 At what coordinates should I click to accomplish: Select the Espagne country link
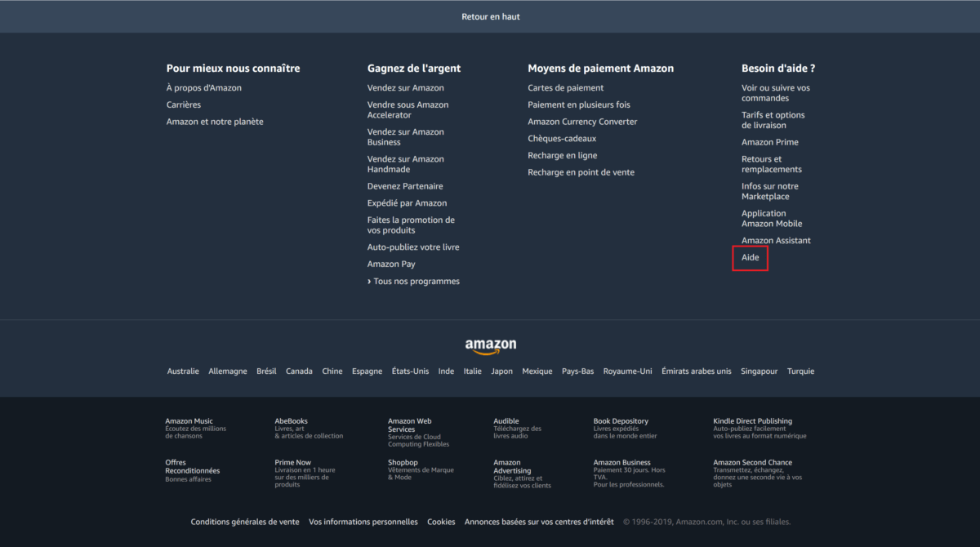click(x=367, y=371)
